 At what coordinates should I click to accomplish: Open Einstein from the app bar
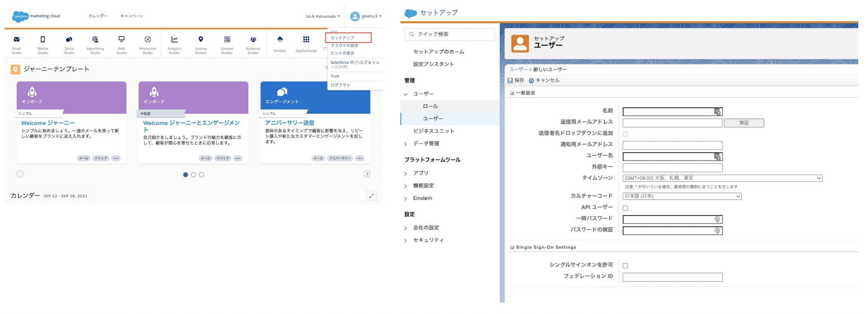280,44
